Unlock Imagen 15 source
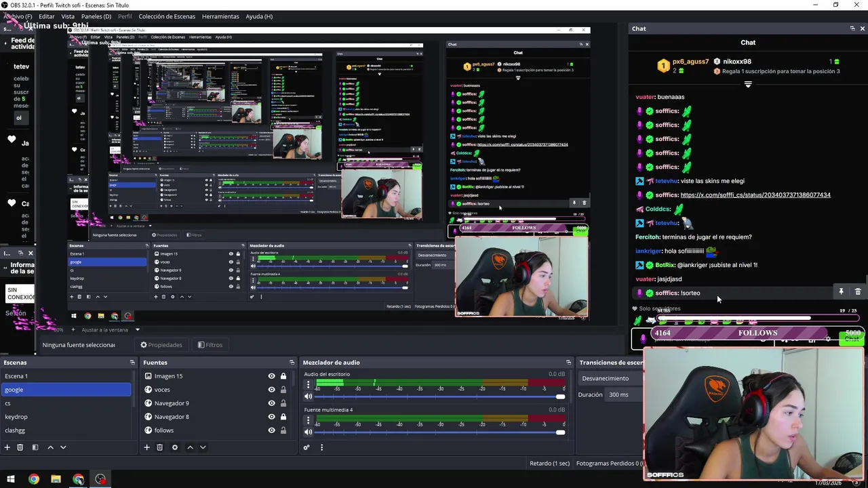 pyautogui.click(x=283, y=376)
